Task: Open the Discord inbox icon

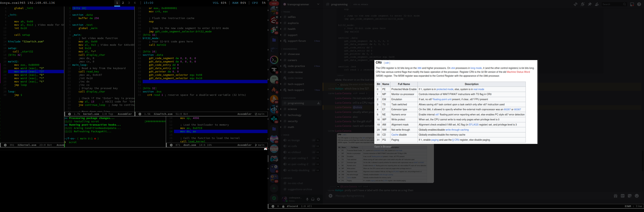Action: tap(632, 4)
